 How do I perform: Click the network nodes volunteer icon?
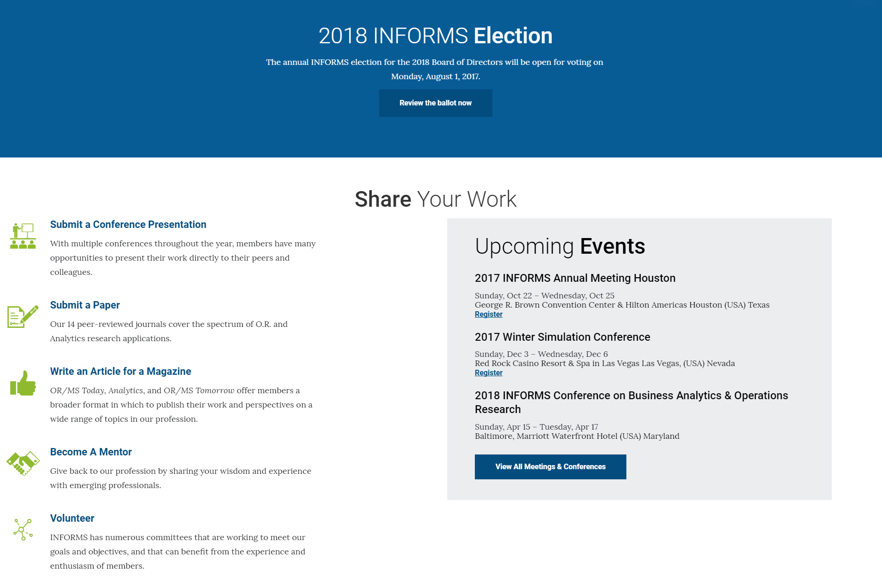click(22, 528)
